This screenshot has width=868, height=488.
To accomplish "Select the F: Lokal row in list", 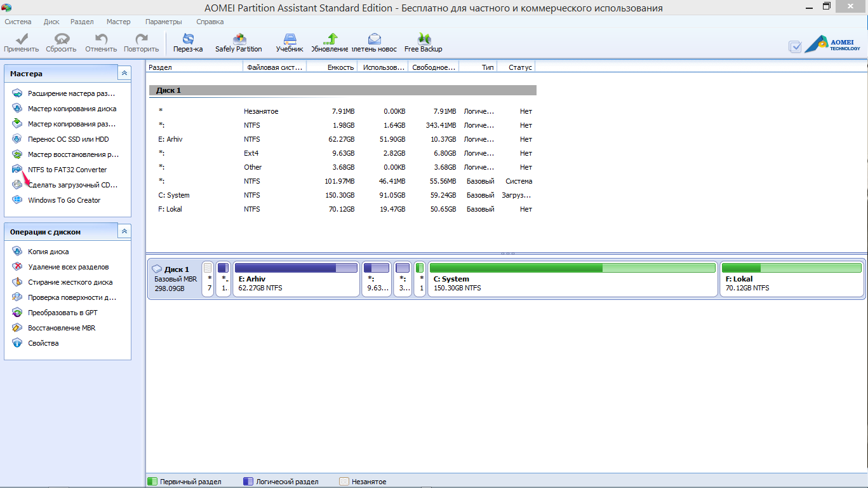I will [343, 209].
